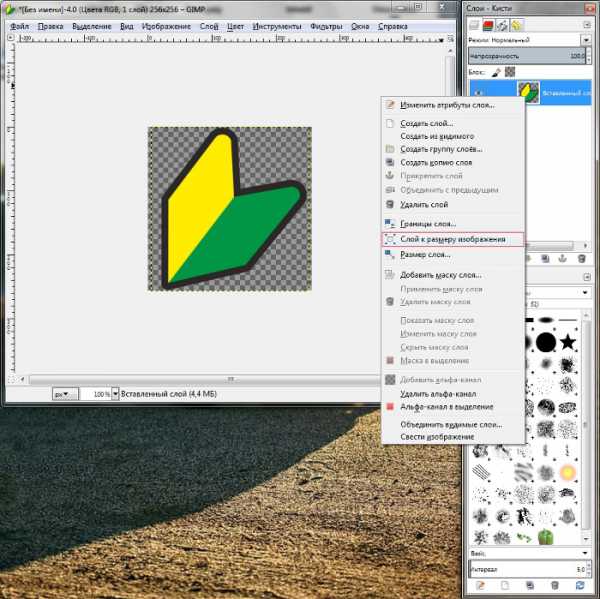
Task: Pick the diagonal lines brush
Action: pos(481,472)
